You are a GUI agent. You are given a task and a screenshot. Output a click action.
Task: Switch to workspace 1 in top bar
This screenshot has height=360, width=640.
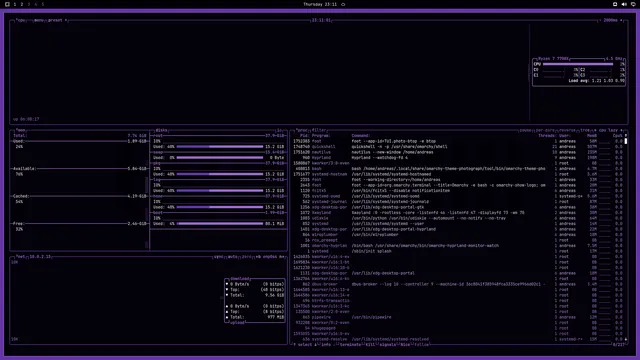click(15, 4)
